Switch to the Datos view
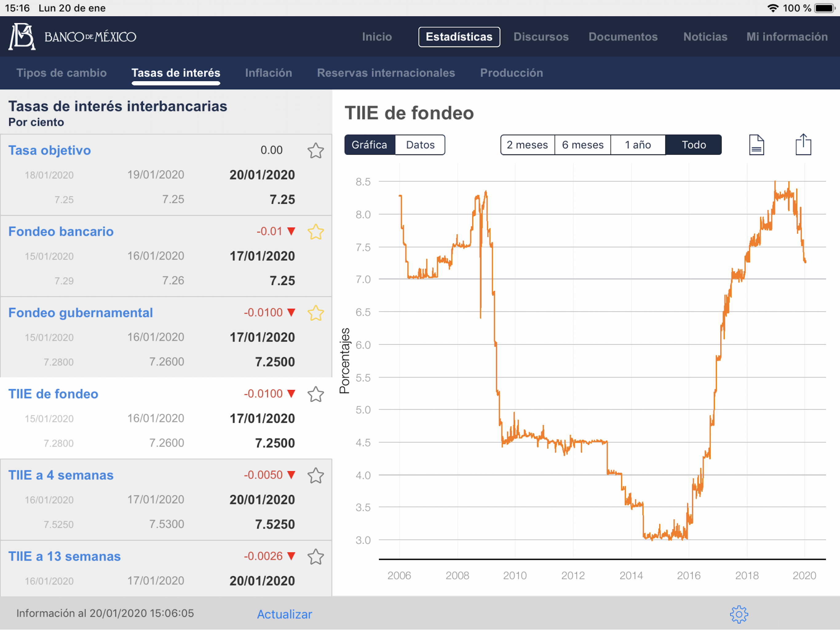This screenshot has width=840, height=630. tap(420, 145)
